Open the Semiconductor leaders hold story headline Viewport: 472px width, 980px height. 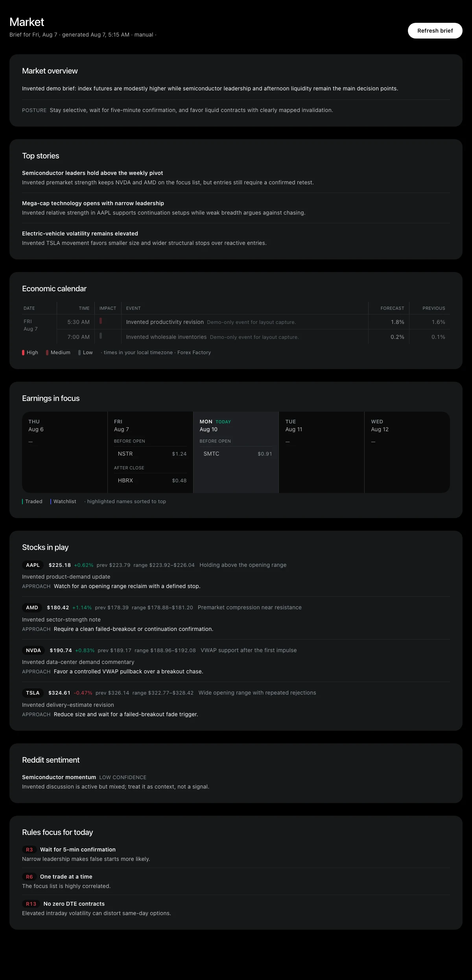coord(92,173)
